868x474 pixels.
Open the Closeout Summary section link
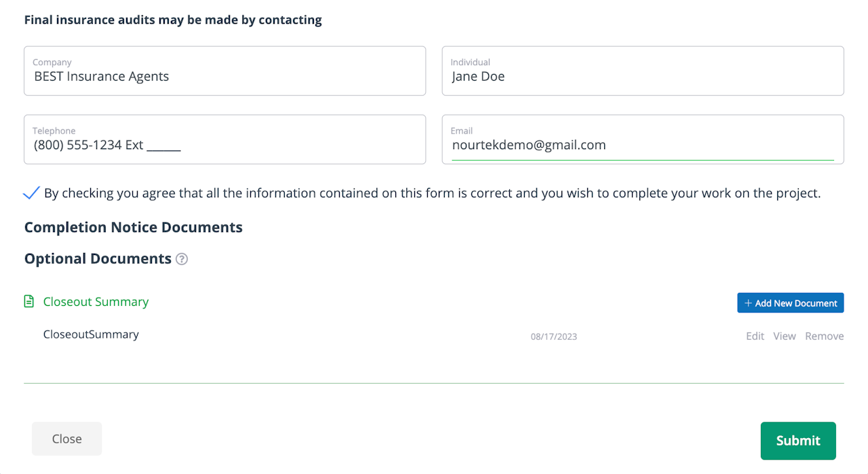pos(96,302)
